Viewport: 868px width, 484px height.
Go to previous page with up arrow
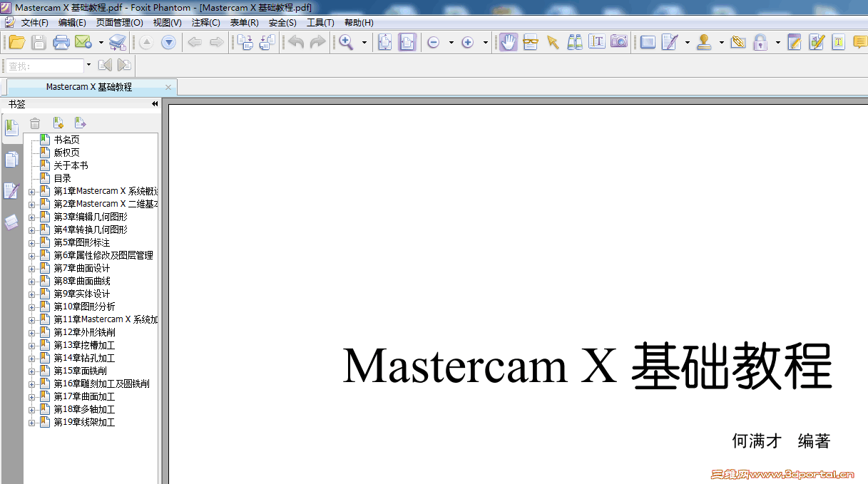coord(146,43)
